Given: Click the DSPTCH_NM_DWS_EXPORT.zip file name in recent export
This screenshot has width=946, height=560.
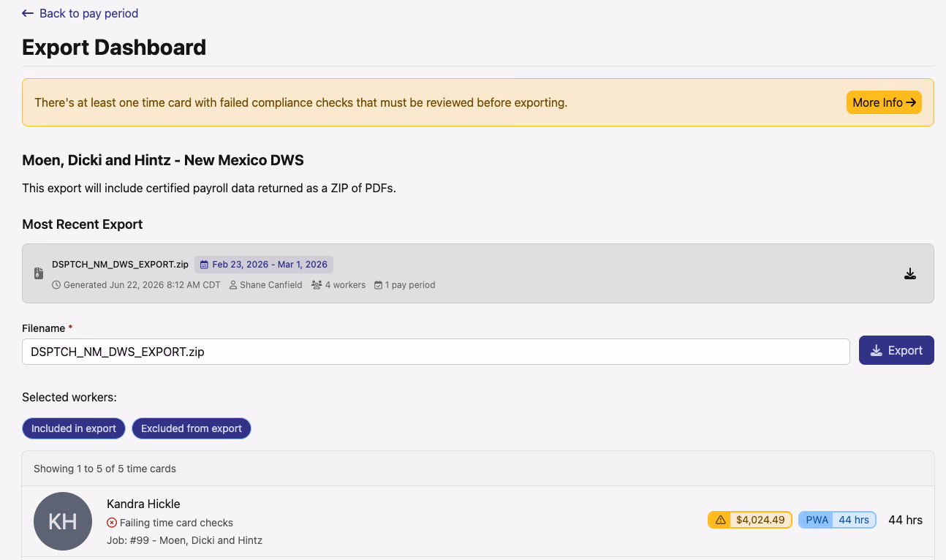Looking at the screenshot, I should coord(120,265).
